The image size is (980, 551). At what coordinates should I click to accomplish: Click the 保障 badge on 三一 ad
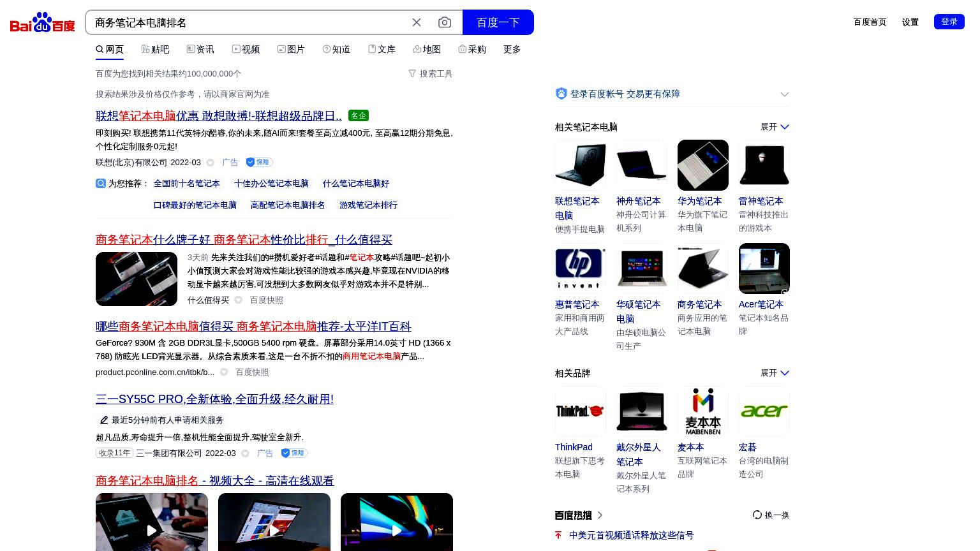click(294, 453)
